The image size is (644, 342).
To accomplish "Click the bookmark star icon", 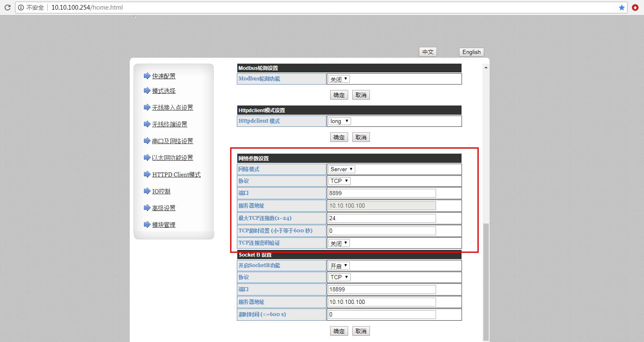I will tap(621, 8).
